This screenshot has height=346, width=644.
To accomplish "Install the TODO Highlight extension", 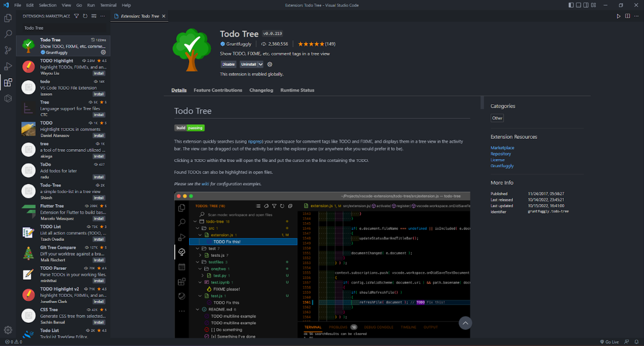I will pos(98,73).
